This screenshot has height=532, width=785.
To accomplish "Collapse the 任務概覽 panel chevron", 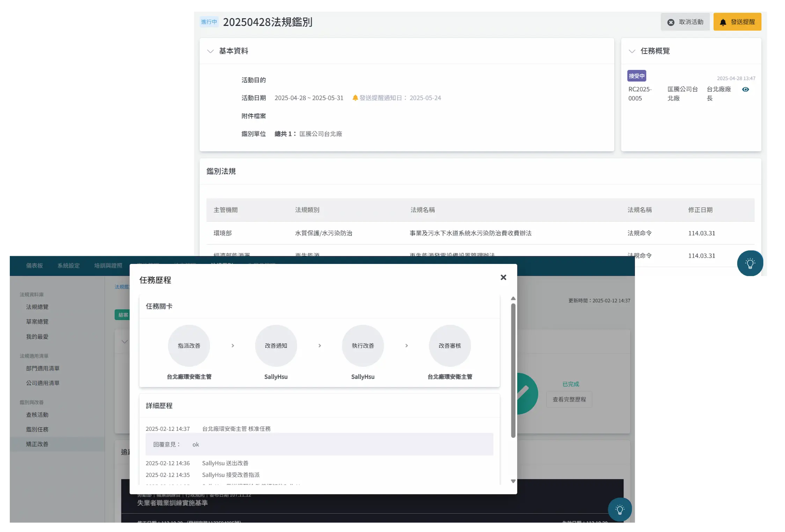I will tap(632, 51).
